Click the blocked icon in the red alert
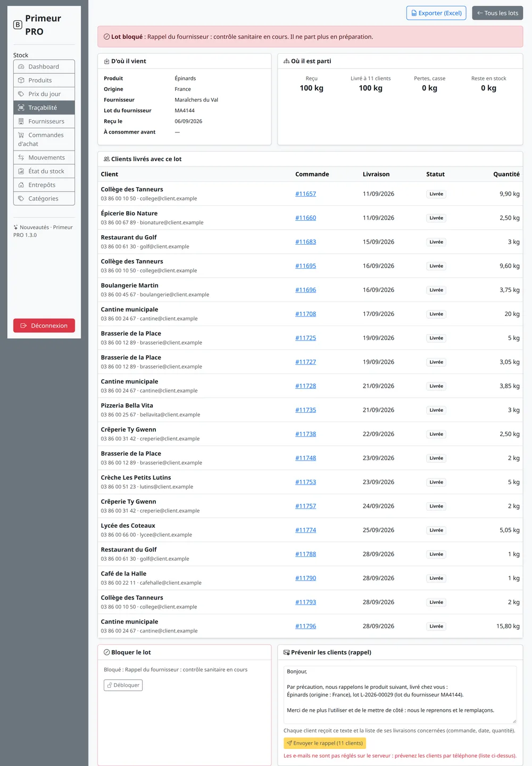Viewport: 532px width, 766px height. point(107,37)
